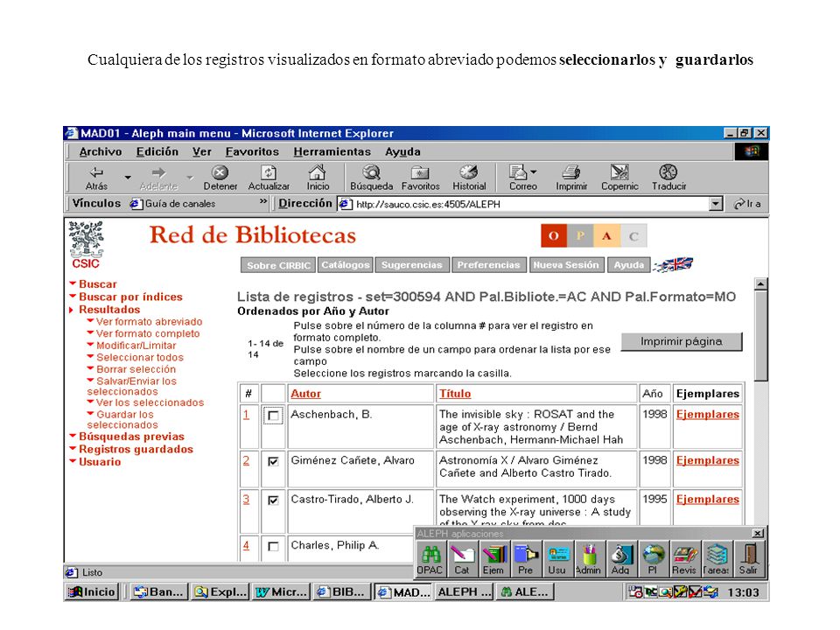Launch Pre module in ALEPH bar
The image size is (840, 630).
coord(526,559)
